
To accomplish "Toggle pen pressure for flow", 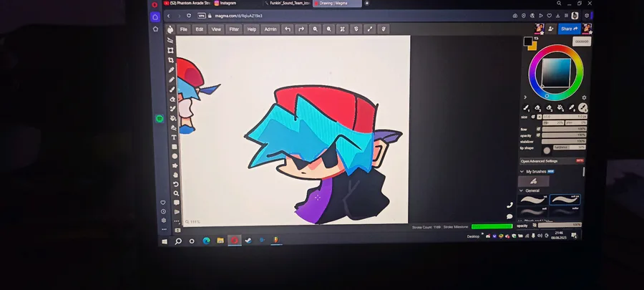I will [x=538, y=129].
